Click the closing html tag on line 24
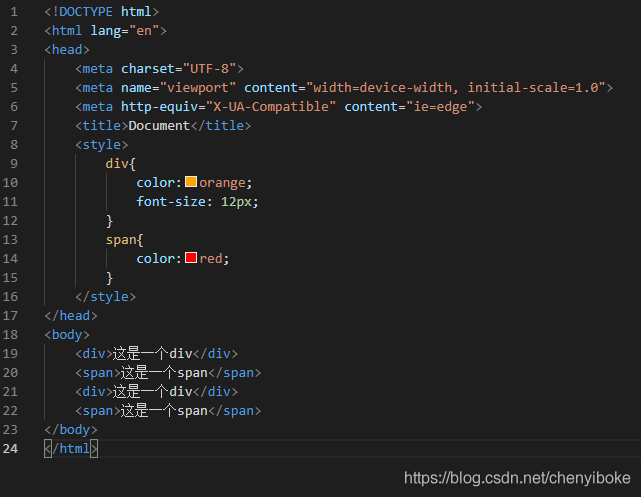This screenshot has width=641, height=497. [x=71, y=449]
